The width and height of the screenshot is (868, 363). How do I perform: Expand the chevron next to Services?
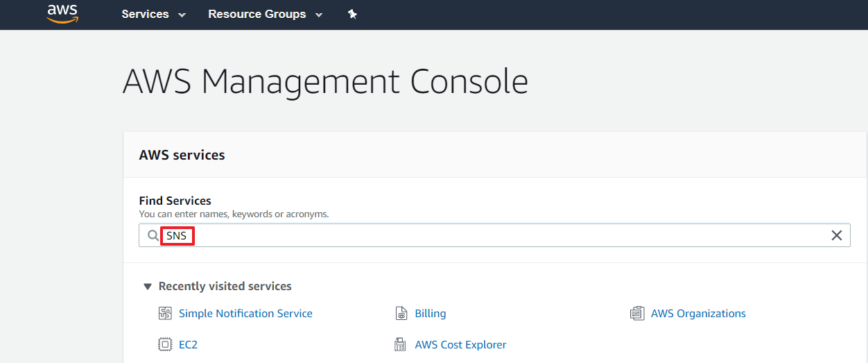pos(182,15)
